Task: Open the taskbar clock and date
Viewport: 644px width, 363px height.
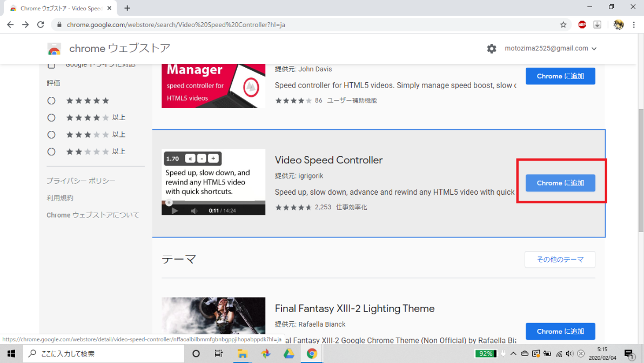Action: click(x=602, y=354)
